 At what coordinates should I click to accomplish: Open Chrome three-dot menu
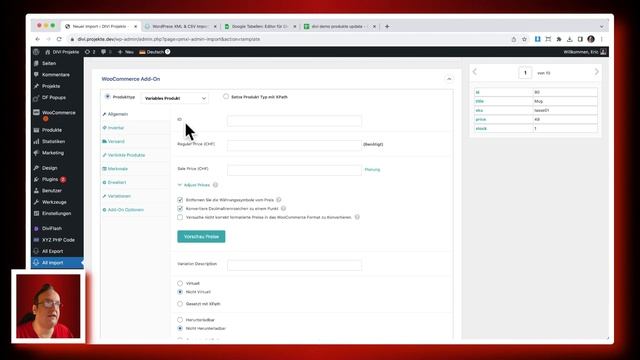point(602,39)
